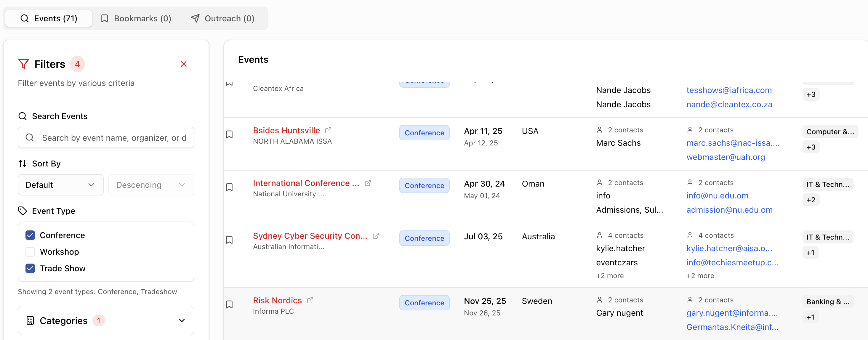Open the Default sort dropdown
The image size is (868, 340).
click(x=60, y=185)
